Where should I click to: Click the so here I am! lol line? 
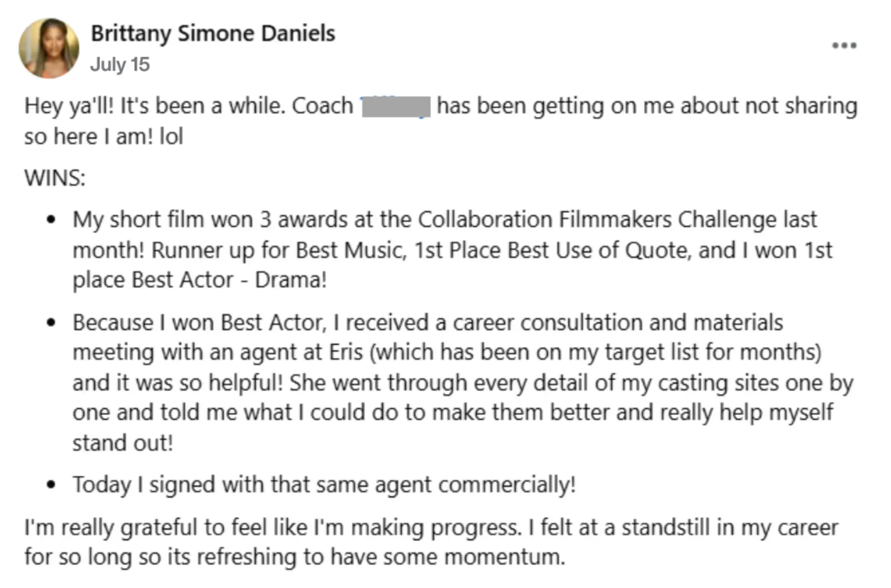pos(104,136)
